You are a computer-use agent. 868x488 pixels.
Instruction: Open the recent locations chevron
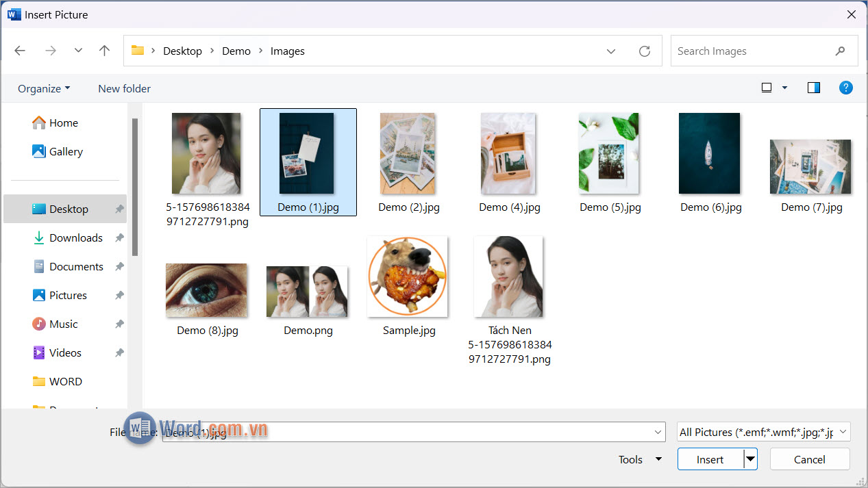pos(78,51)
